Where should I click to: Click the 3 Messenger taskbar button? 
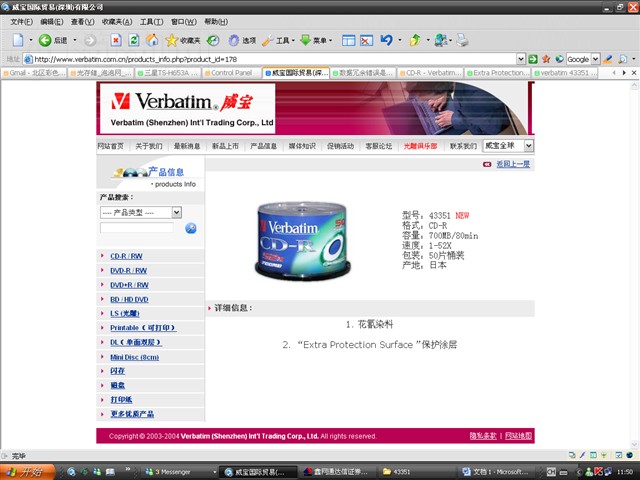coord(180,472)
